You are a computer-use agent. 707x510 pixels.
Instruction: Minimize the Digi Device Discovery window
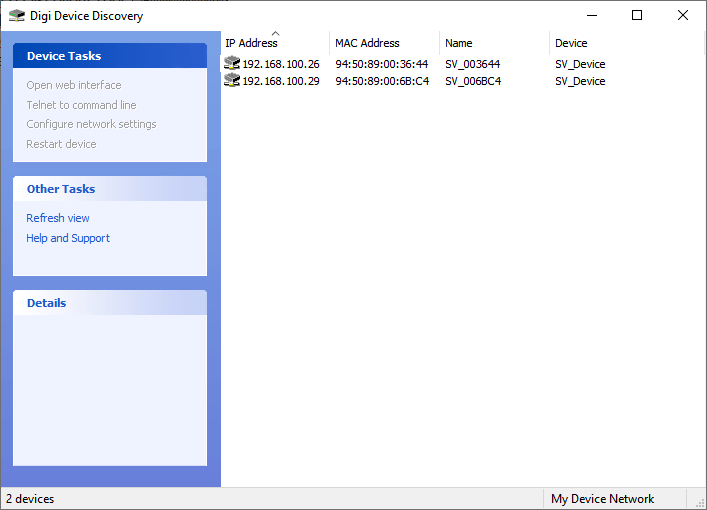[591, 15]
